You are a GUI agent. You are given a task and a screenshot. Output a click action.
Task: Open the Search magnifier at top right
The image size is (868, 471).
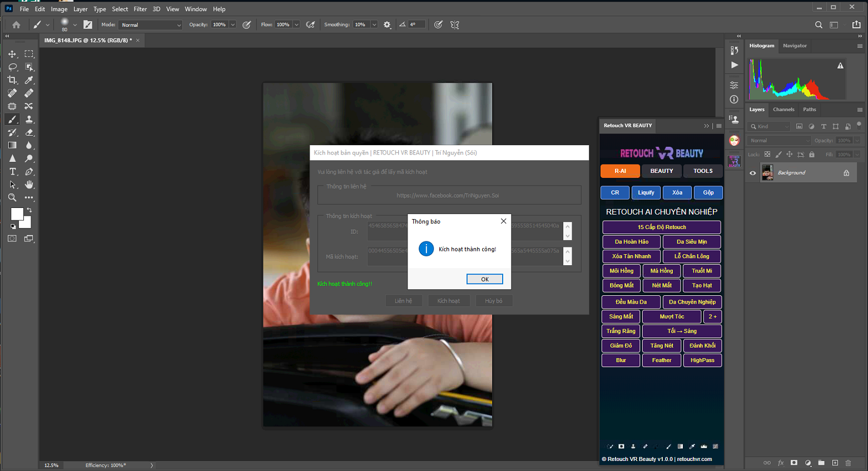pyautogui.click(x=819, y=24)
